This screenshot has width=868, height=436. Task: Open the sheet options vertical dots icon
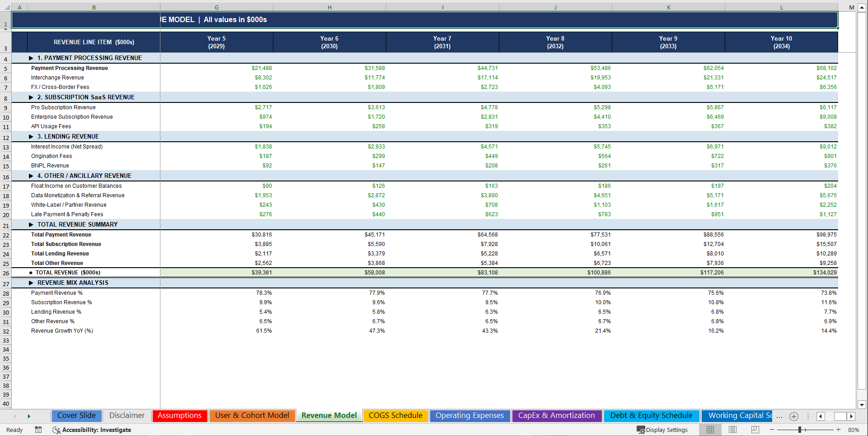pos(808,416)
